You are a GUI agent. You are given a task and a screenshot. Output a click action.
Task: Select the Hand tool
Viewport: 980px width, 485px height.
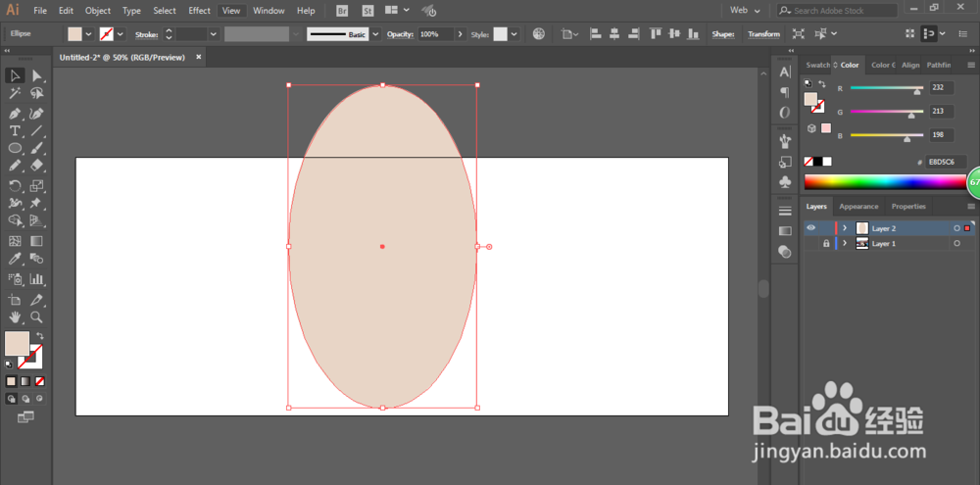[15, 316]
